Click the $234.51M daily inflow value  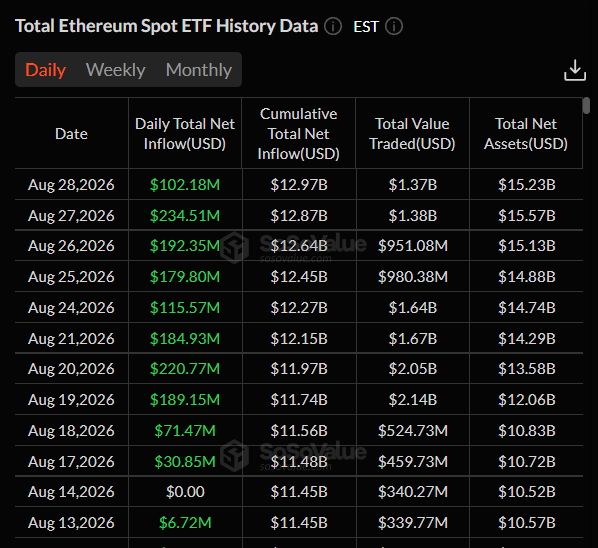185,215
